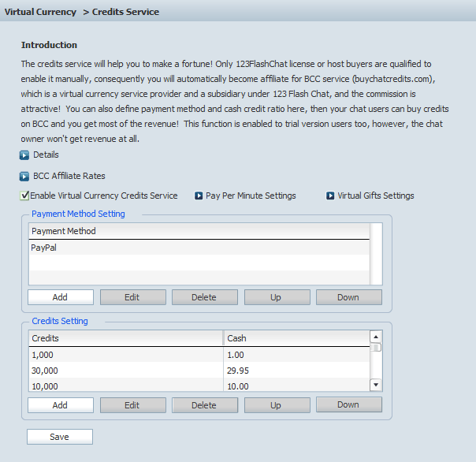The image size is (476, 462).
Task: Click Up under Payment Method Setting
Action: click(x=277, y=297)
